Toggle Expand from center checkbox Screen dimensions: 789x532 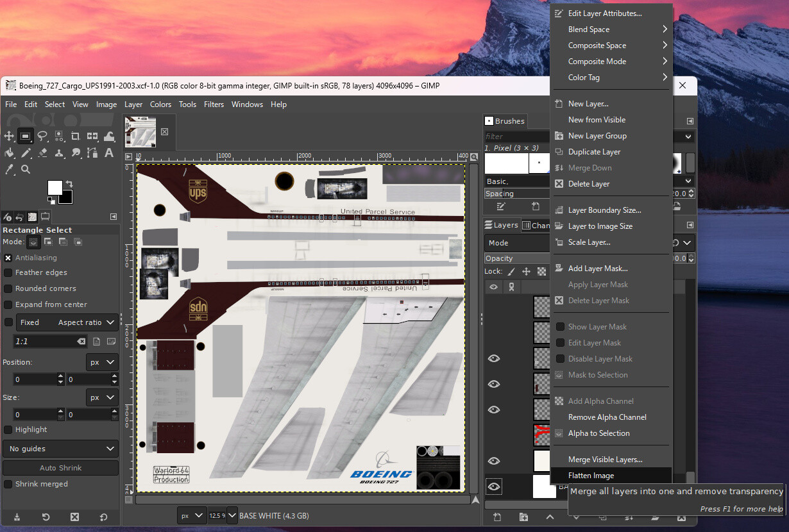click(8, 304)
